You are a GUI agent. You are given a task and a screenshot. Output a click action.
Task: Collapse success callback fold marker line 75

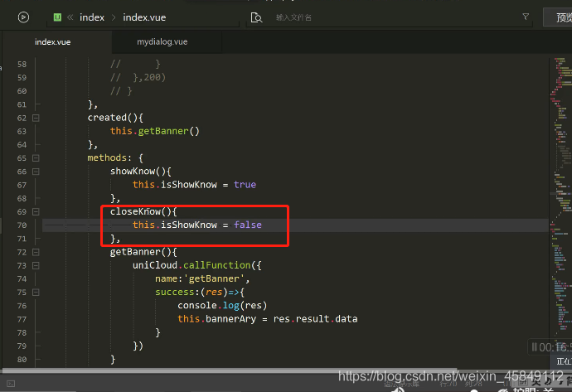coord(36,292)
